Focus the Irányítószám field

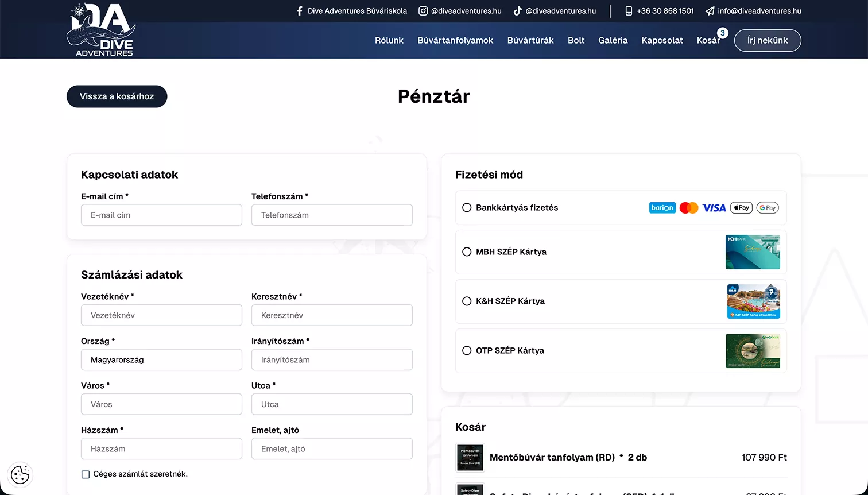pyautogui.click(x=332, y=360)
